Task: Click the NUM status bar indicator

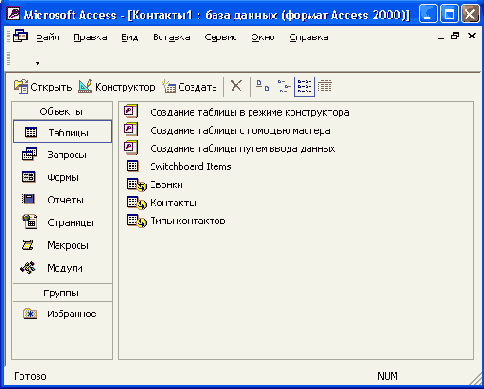Action: tap(387, 376)
